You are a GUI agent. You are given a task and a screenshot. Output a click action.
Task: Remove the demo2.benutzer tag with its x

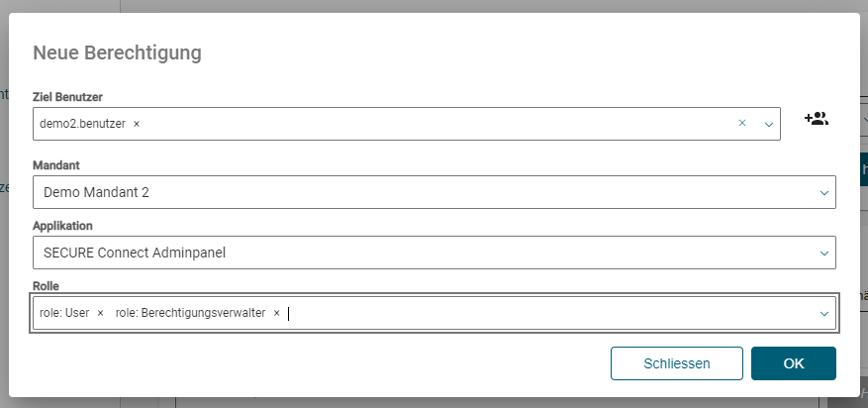point(137,124)
